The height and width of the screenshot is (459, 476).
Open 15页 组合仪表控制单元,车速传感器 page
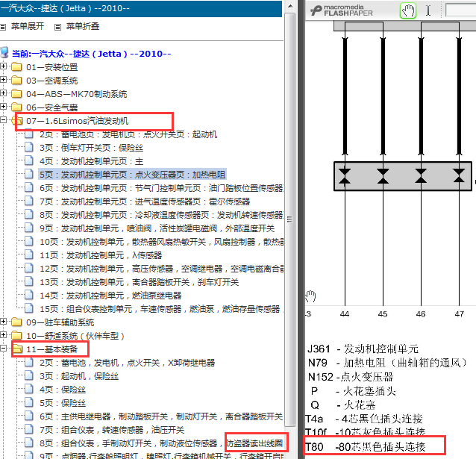161,309
